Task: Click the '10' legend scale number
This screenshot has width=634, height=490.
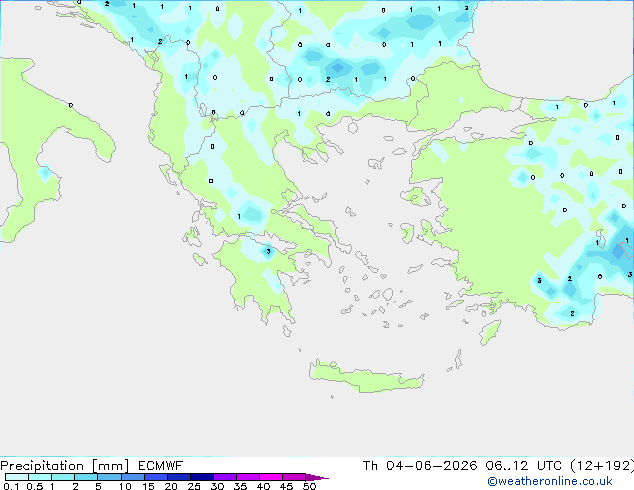Action: [x=125, y=486]
